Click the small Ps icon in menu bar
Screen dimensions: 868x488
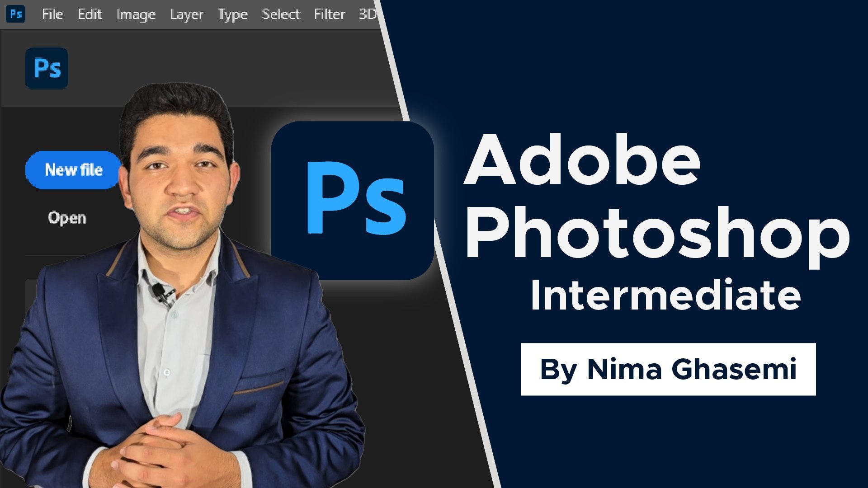[15, 14]
